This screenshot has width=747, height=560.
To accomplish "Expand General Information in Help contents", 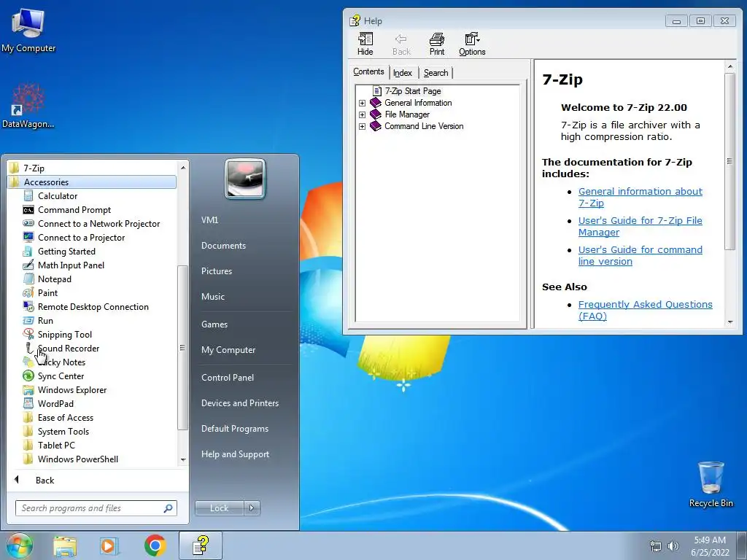I will (362, 103).
